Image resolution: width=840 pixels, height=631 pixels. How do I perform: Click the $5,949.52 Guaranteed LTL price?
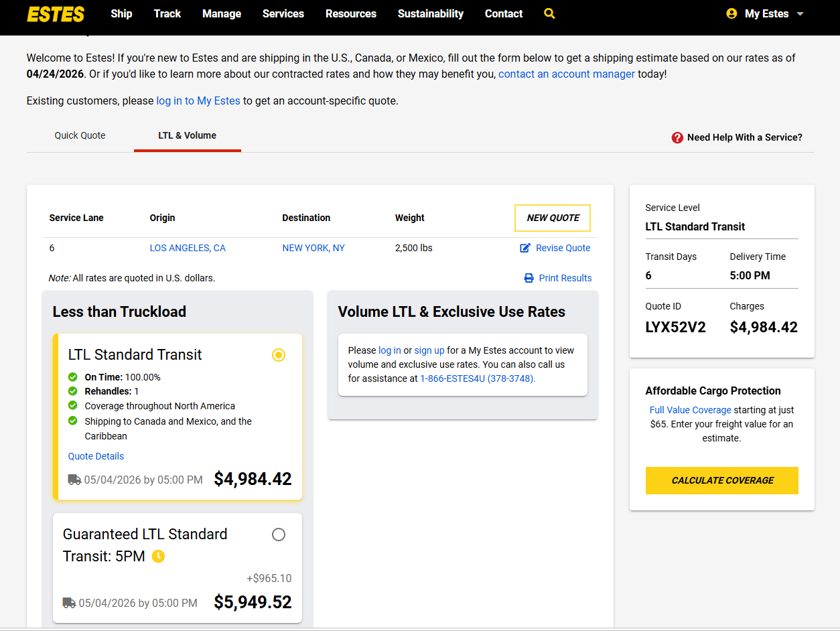(x=253, y=602)
